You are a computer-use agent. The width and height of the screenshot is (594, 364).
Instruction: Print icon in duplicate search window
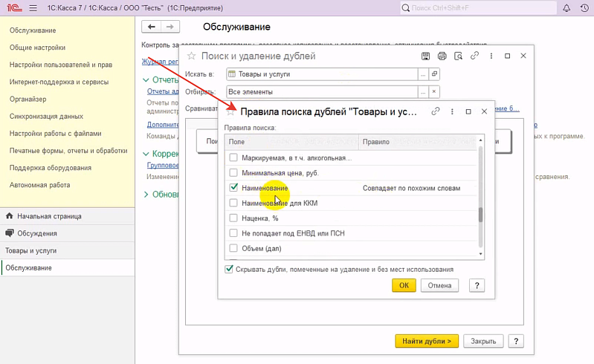click(x=442, y=56)
